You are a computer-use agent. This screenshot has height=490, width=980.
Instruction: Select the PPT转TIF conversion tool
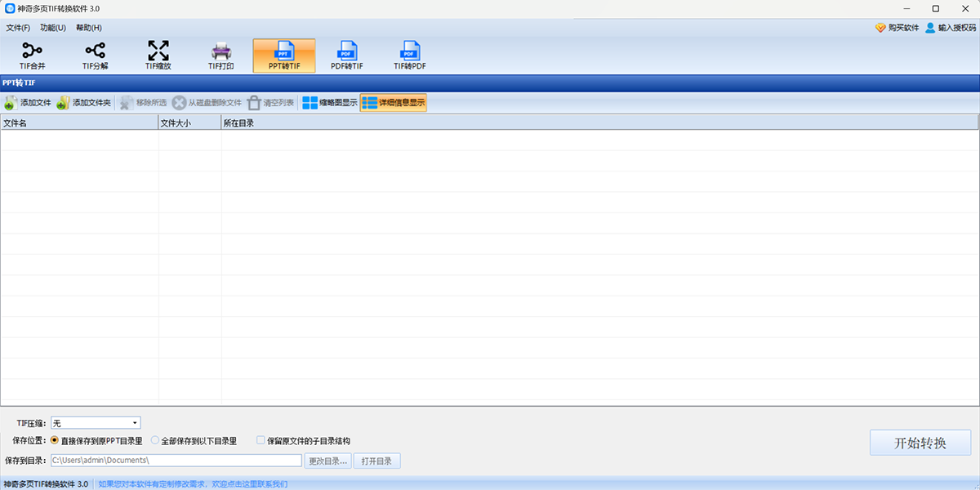click(284, 56)
